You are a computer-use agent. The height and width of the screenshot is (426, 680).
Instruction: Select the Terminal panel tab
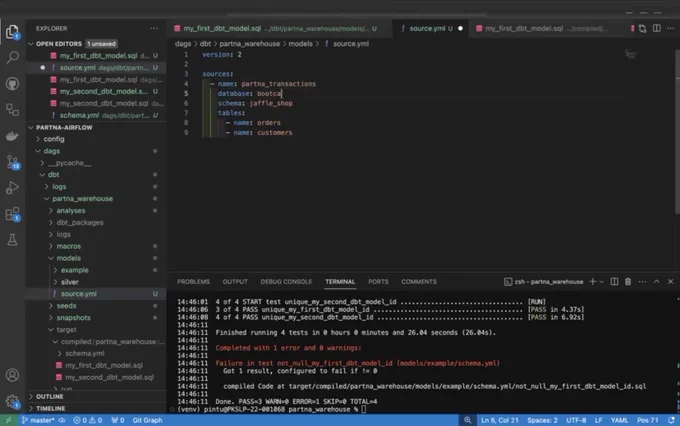coord(340,282)
